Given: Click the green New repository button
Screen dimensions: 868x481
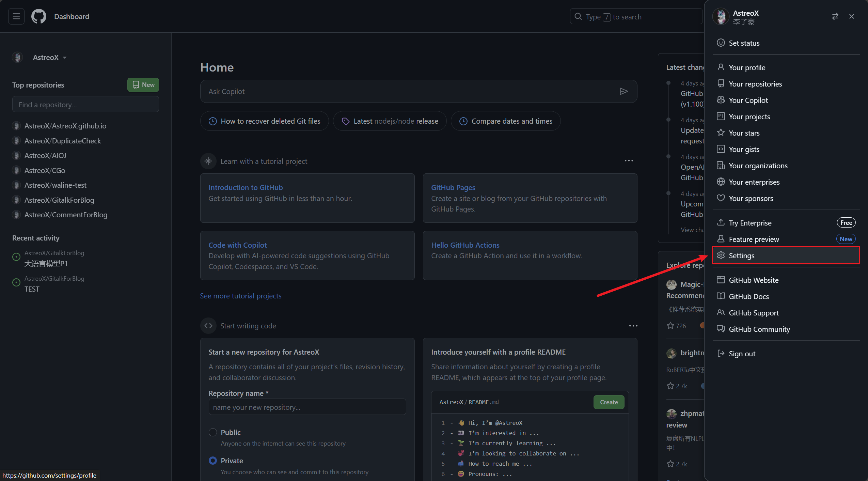Looking at the screenshot, I should point(143,85).
